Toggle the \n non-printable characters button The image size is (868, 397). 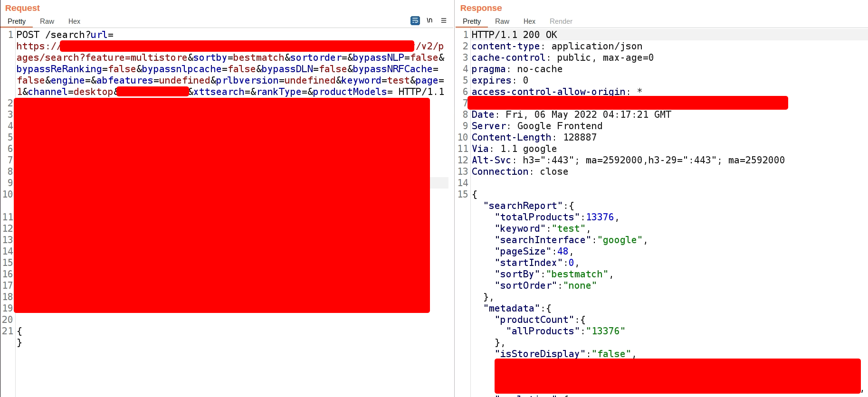pos(429,20)
